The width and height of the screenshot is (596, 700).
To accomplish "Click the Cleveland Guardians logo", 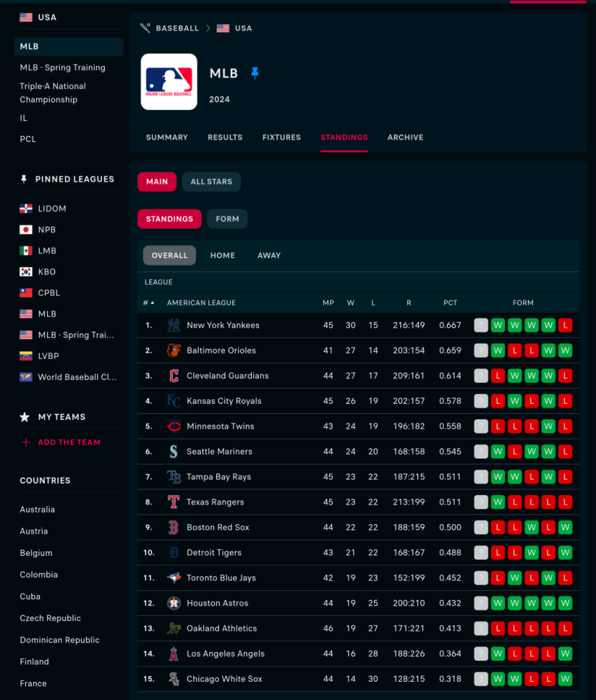I will click(173, 375).
